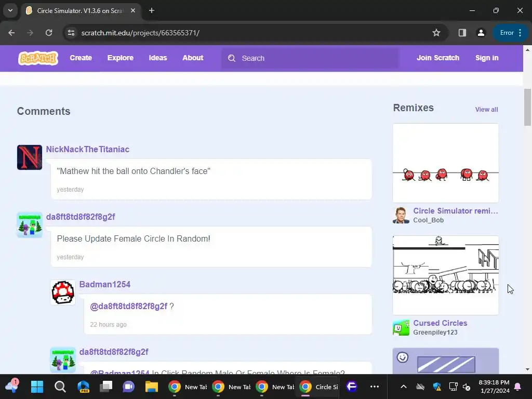Bookmark this page with the star icon
The image size is (532, 399).
pyautogui.click(x=436, y=33)
